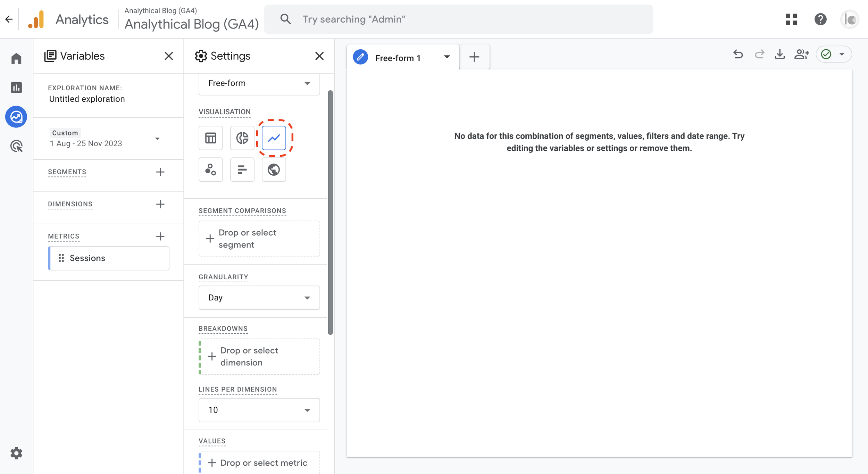The width and height of the screenshot is (868, 474).
Task: Open the Granularity Day dropdown
Action: (x=259, y=298)
